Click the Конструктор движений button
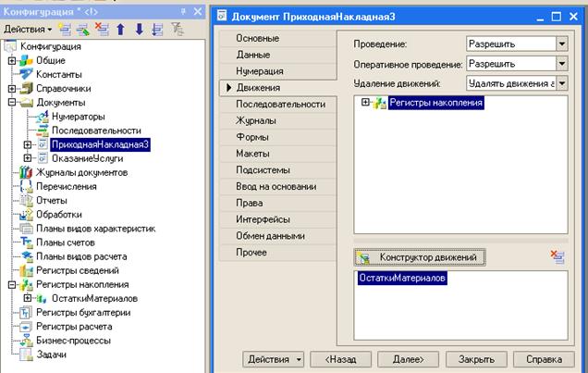Screen dimensions: 588x373 point(420,257)
